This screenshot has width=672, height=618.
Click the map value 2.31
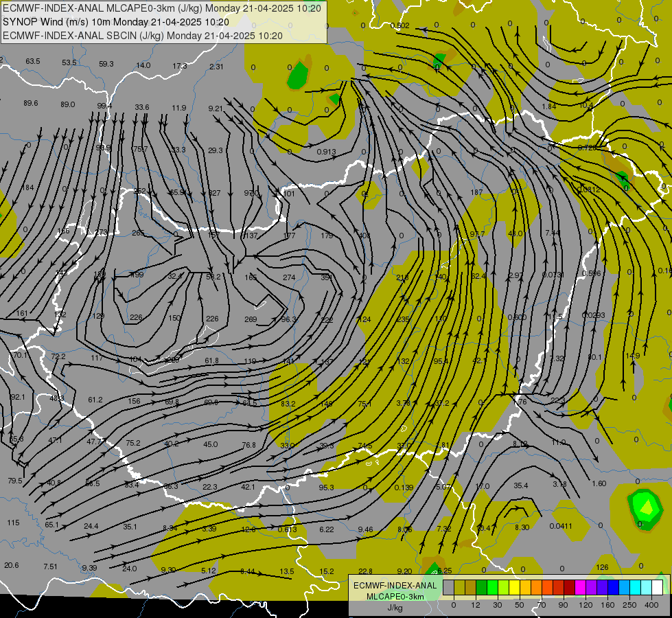point(216,67)
